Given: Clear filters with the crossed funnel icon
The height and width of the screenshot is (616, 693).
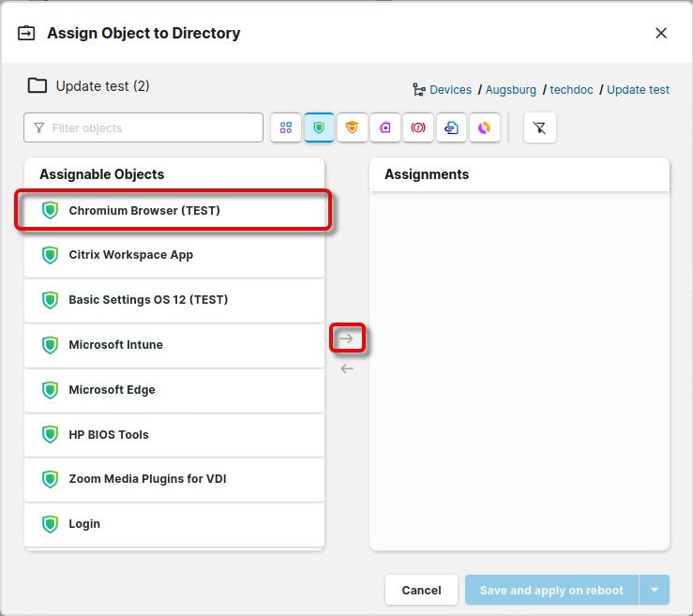Looking at the screenshot, I should pyautogui.click(x=540, y=128).
